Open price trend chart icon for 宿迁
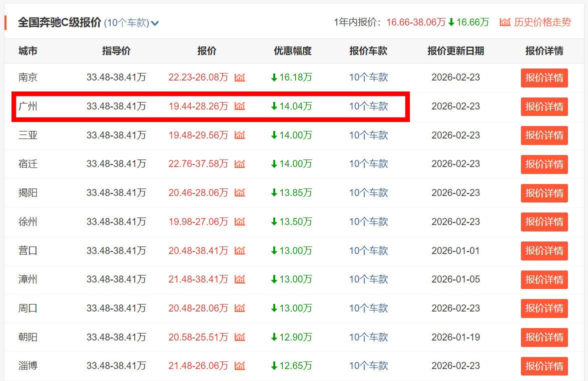This screenshot has width=588, height=381. click(x=240, y=164)
